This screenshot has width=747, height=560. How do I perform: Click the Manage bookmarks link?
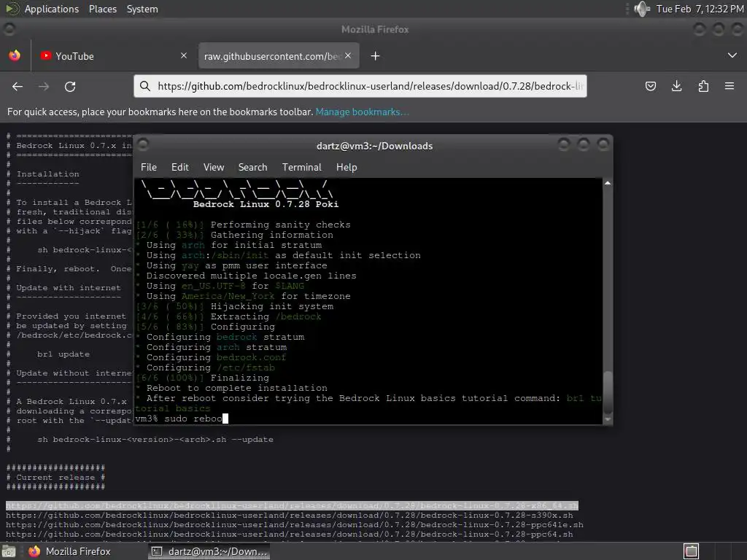(x=362, y=112)
